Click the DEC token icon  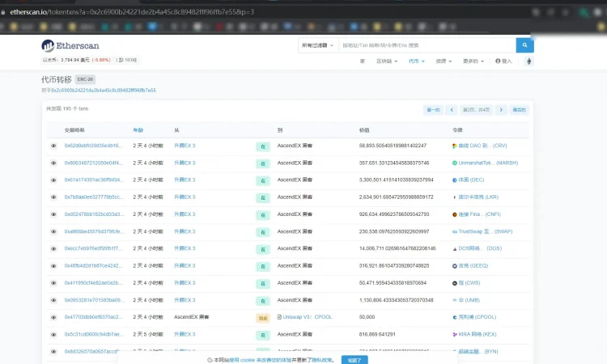(x=455, y=180)
